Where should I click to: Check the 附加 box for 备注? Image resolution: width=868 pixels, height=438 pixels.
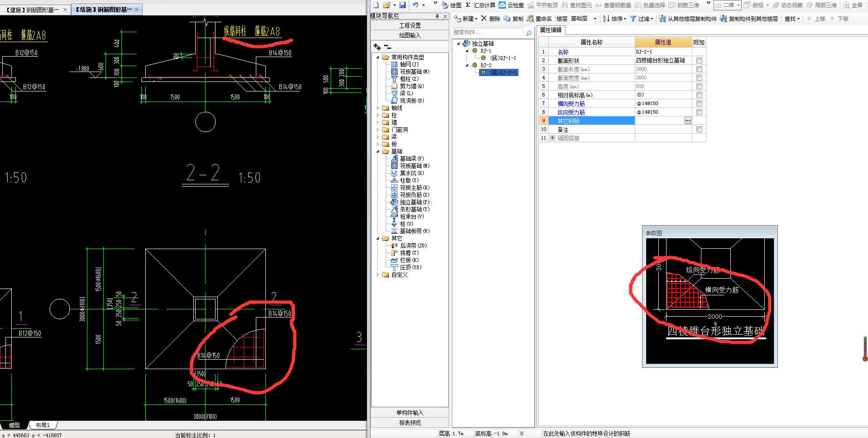point(699,129)
